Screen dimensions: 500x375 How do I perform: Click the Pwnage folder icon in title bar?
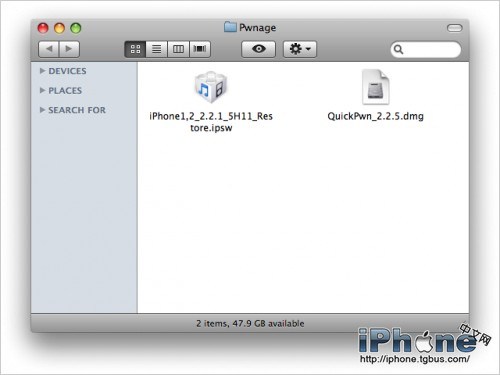click(230, 27)
